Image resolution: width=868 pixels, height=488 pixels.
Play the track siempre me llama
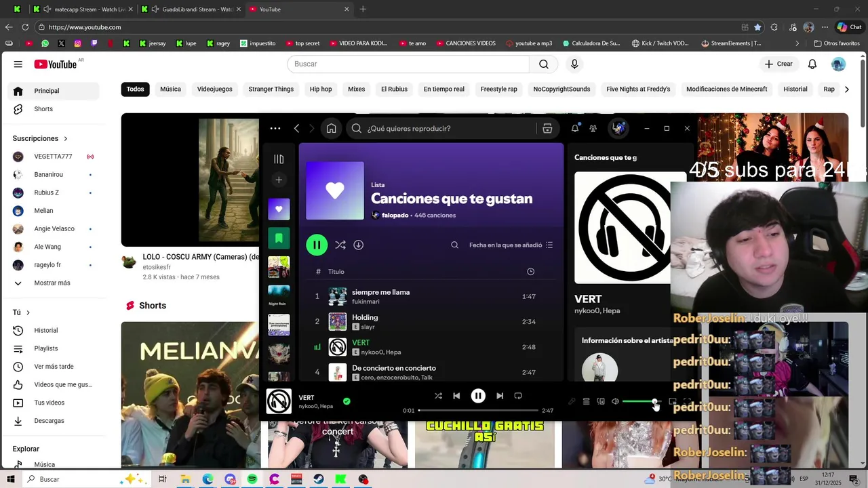coord(380,292)
